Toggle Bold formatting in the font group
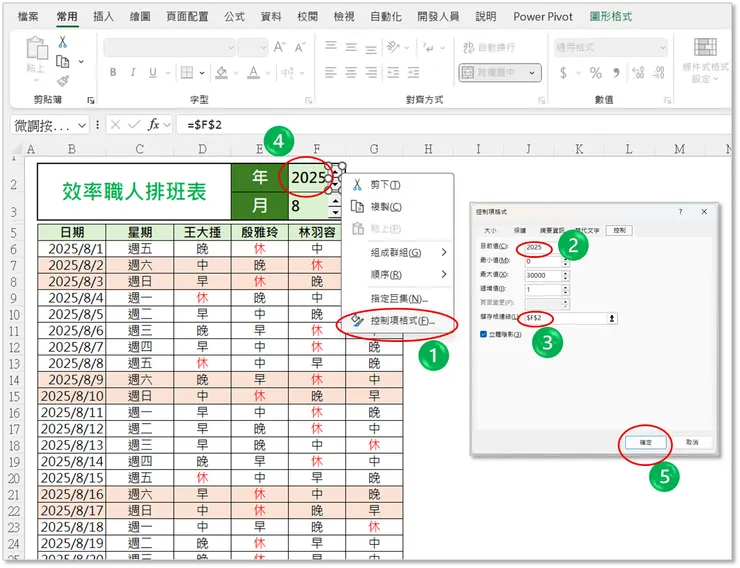The image size is (740, 568). 113,72
